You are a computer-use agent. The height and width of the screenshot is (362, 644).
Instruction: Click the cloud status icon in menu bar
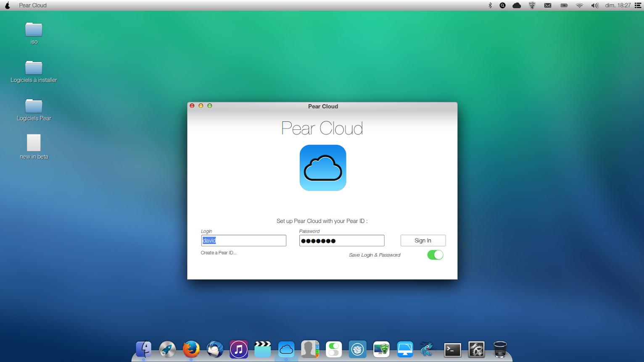pos(517,5)
